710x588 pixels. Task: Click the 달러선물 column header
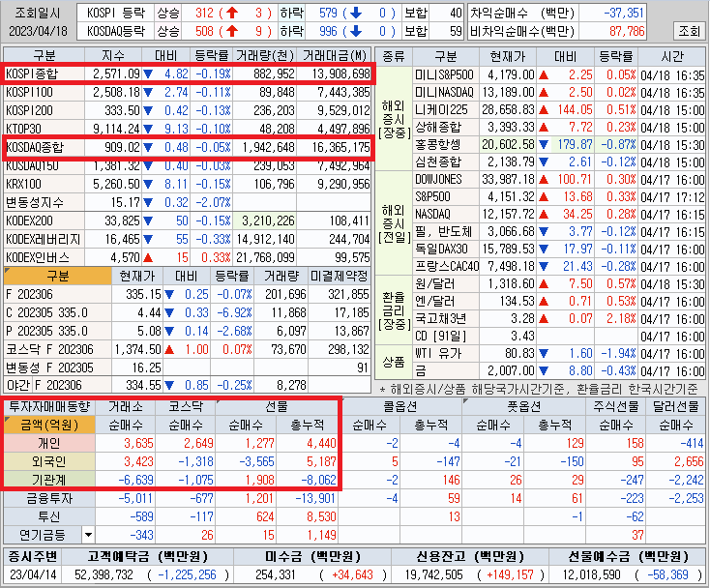coord(675,406)
